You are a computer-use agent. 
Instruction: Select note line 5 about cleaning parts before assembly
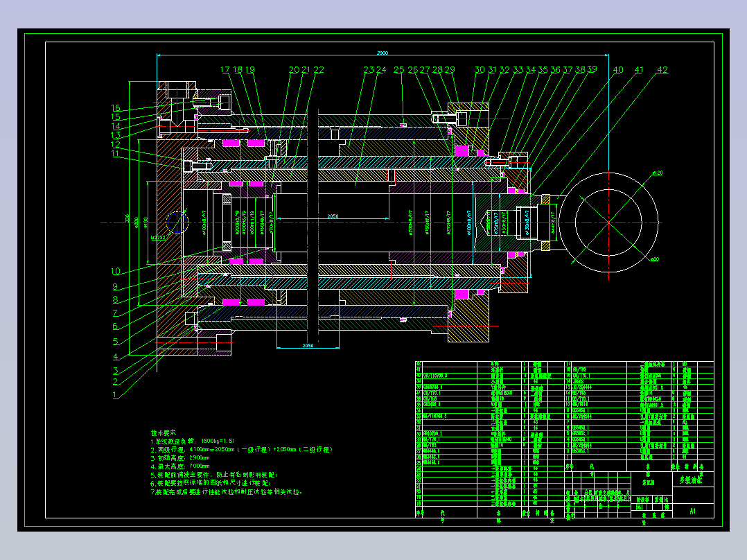[x=214, y=475]
